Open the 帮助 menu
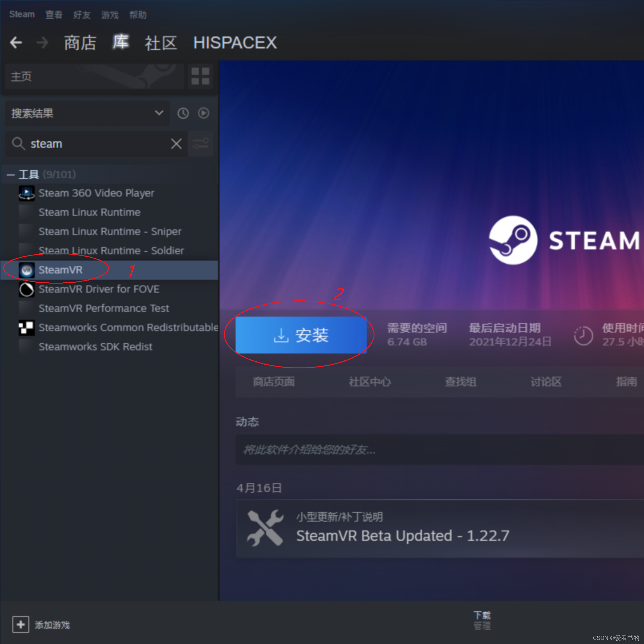The width and height of the screenshot is (644, 644). pyautogui.click(x=138, y=14)
